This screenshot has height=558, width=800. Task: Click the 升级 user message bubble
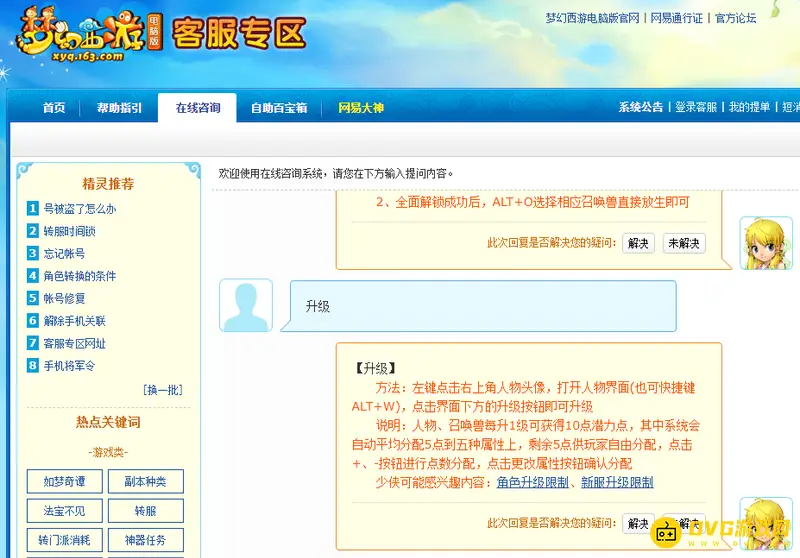[478, 306]
